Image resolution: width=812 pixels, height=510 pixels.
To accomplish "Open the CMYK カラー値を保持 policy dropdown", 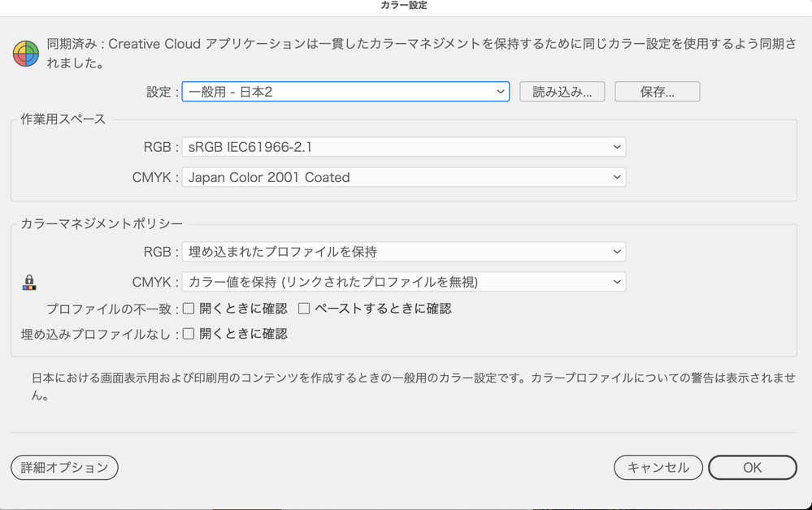I will pos(404,282).
